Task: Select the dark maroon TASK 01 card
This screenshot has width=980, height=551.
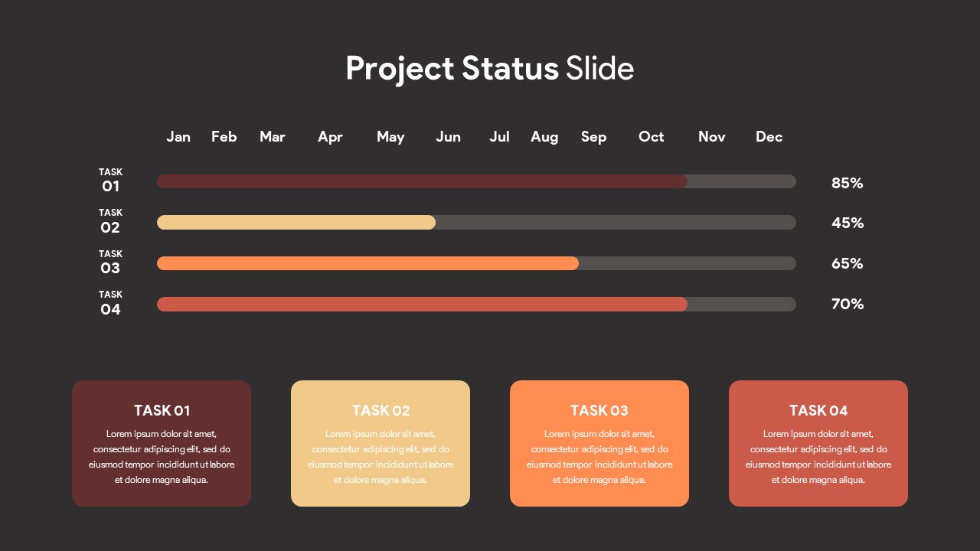Action: [x=162, y=443]
